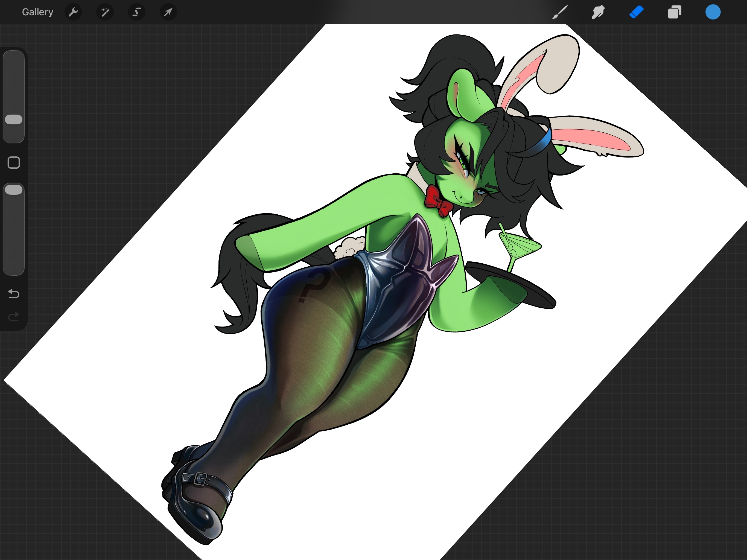The image size is (747, 560).
Task: Select the blue Eraser tool
Action: (636, 12)
